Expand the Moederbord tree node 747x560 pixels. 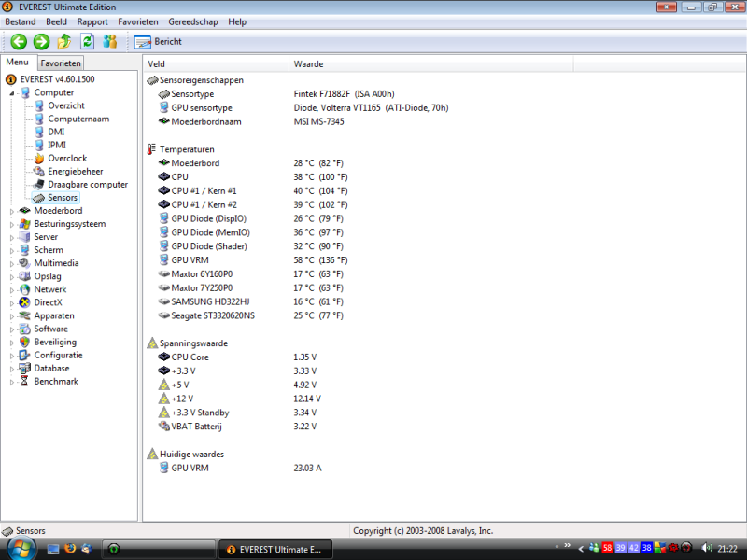click(12, 211)
